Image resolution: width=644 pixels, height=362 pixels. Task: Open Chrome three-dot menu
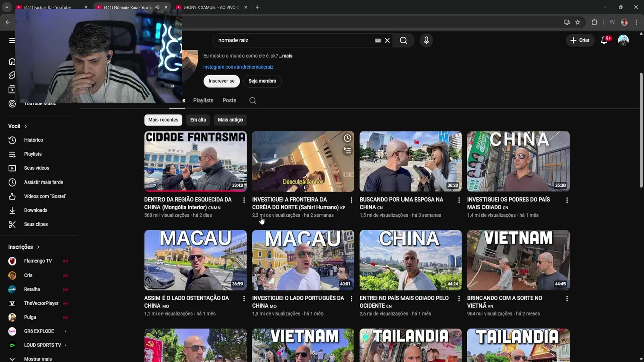click(637, 22)
